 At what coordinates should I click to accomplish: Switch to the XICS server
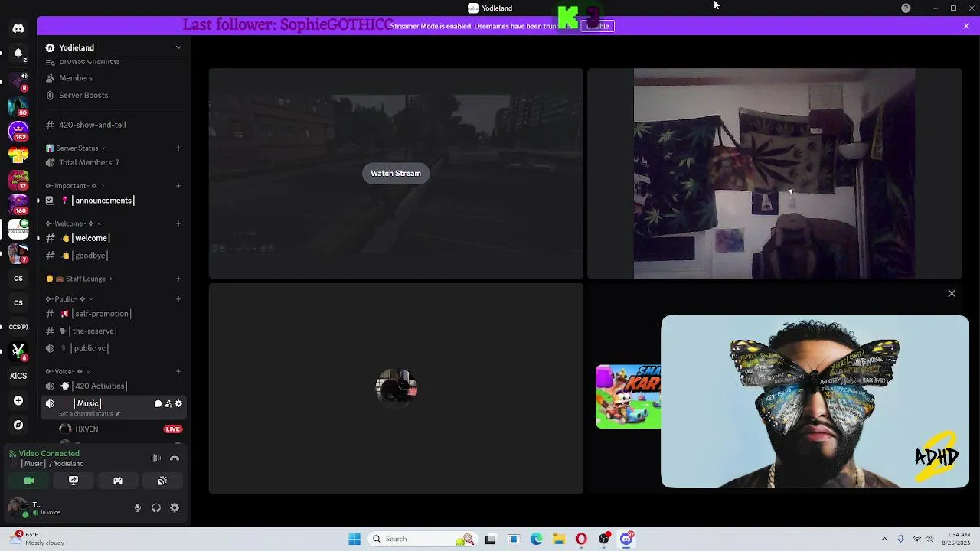18,376
